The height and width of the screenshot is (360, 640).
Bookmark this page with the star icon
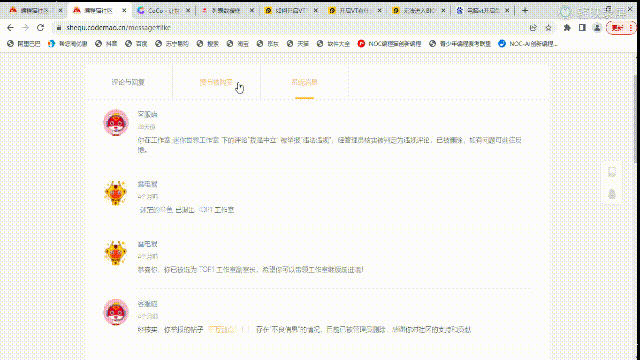coord(548,28)
